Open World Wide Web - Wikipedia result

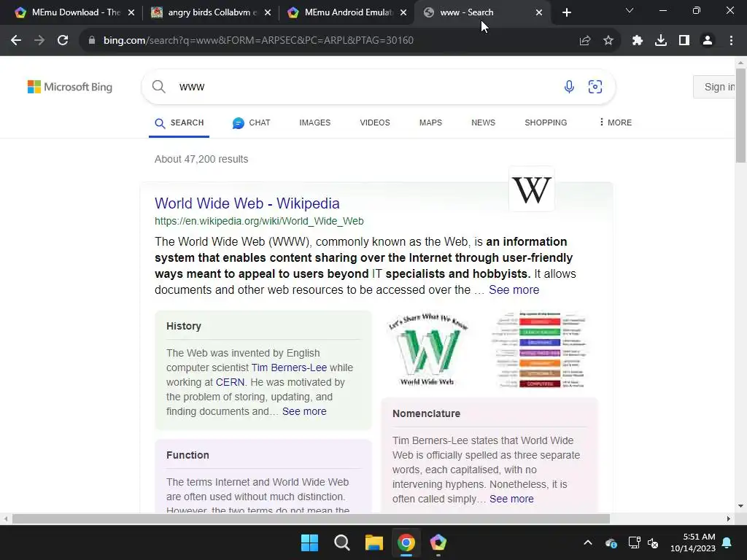[x=247, y=203]
